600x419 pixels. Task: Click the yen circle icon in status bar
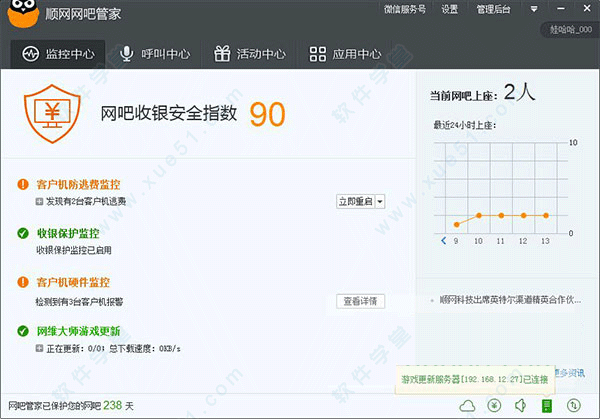[494, 405]
